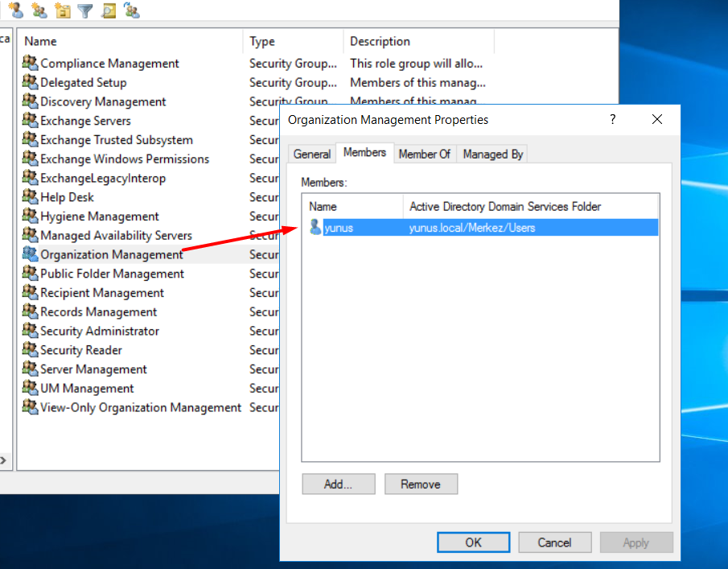
Task: Confirm the dialog with OK
Action: click(x=474, y=542)
